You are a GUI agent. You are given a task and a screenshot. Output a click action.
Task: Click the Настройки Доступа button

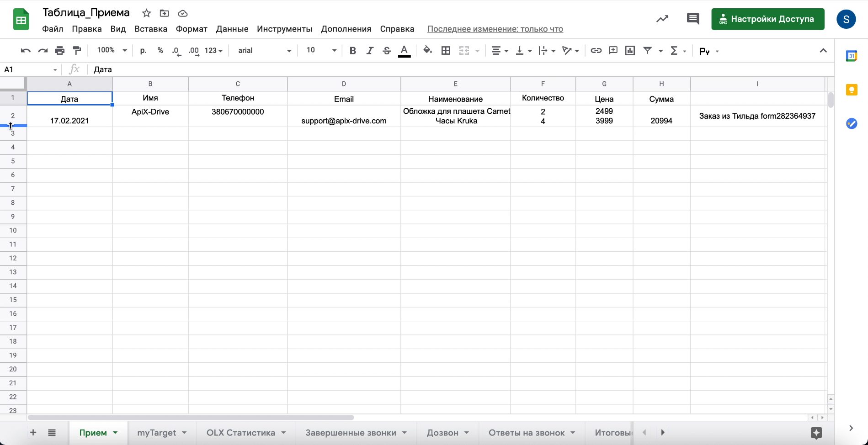767,19
